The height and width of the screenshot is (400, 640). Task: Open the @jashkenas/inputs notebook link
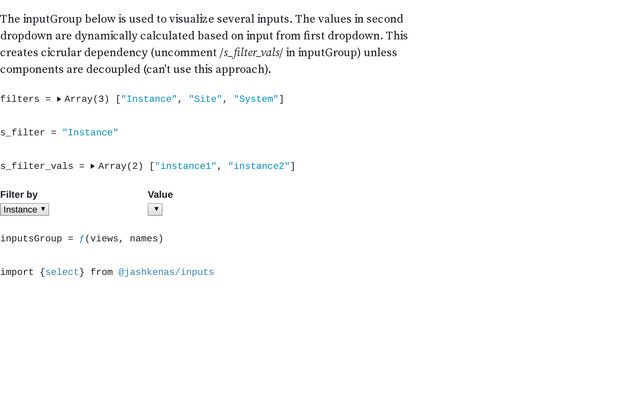pyautogui.click(x=166, y=272)
